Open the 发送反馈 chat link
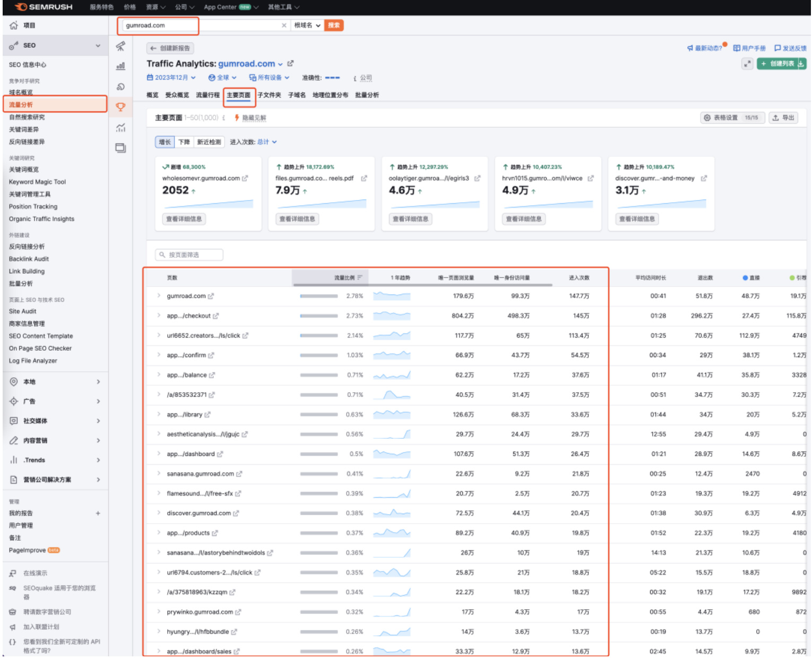Screen dimensions: 812x659 pyautogui.click(x=790, y=48)
